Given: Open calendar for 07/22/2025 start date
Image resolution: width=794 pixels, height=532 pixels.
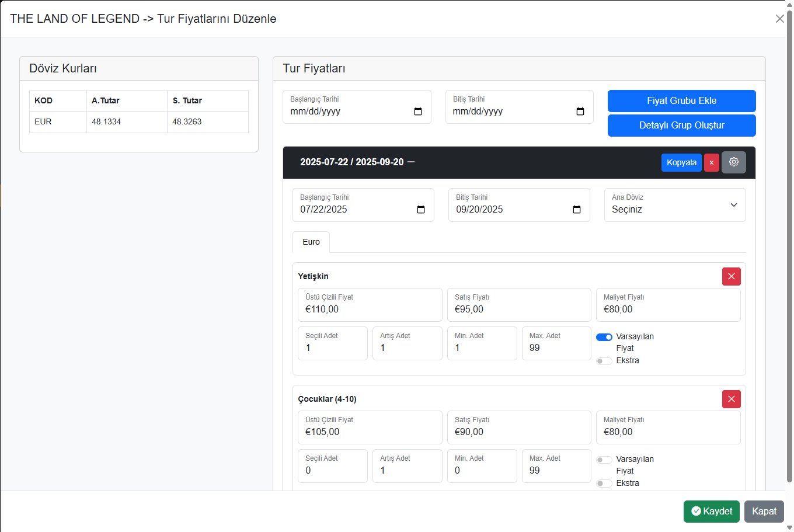Looking at the screenshot, I should pyautogui.click(x=420, y=210).
